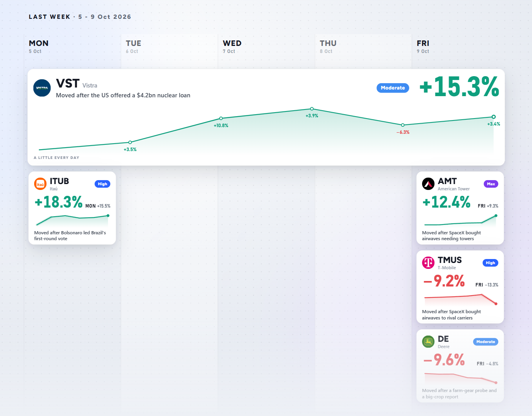The image size is (532, 416).
Task: Click the +10.8% point on VST chart
Action: click(221, 118)
